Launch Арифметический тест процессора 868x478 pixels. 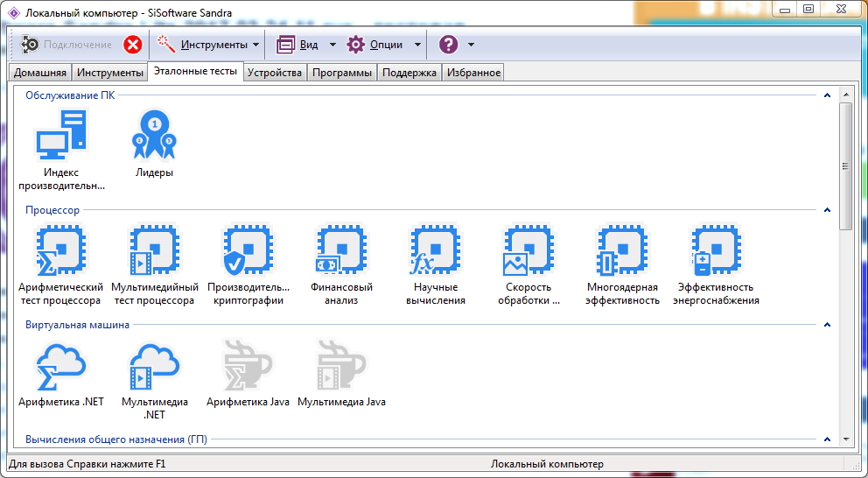(60, 250)
